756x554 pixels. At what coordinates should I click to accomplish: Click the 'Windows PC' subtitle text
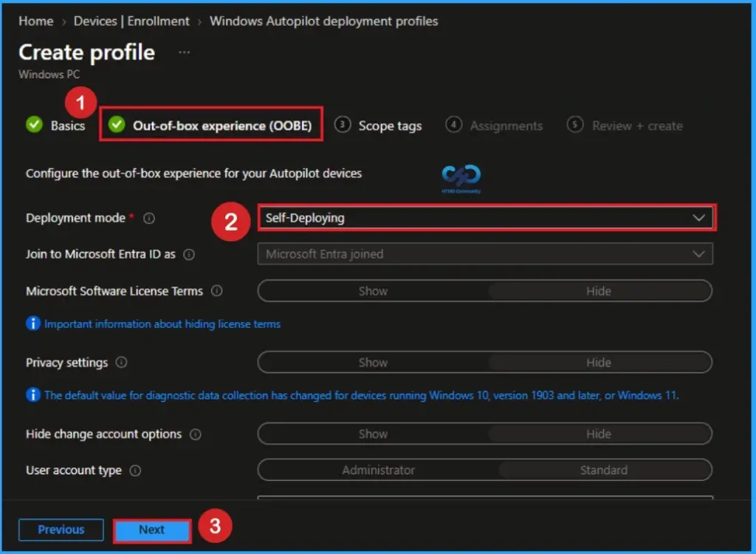click(x=49, y=75)
